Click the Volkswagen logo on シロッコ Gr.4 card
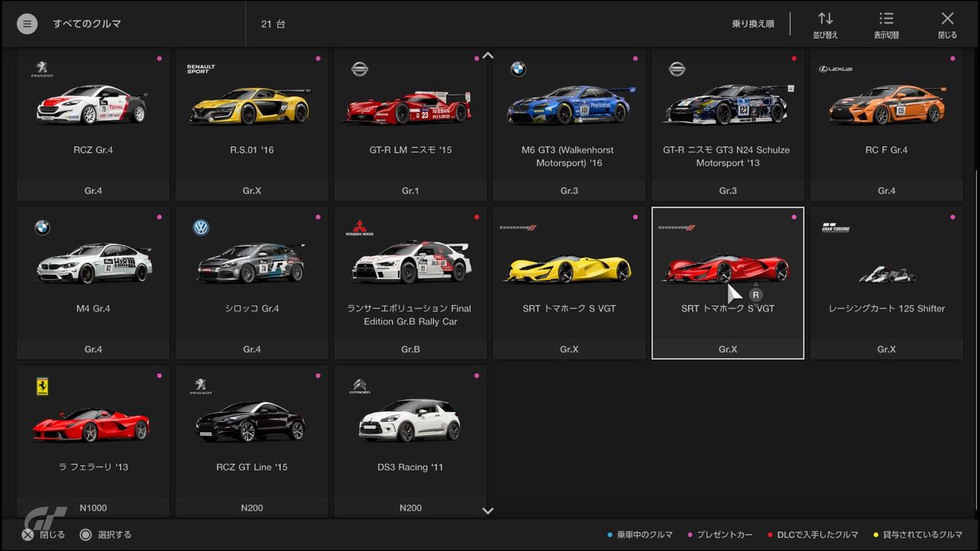 201,227
